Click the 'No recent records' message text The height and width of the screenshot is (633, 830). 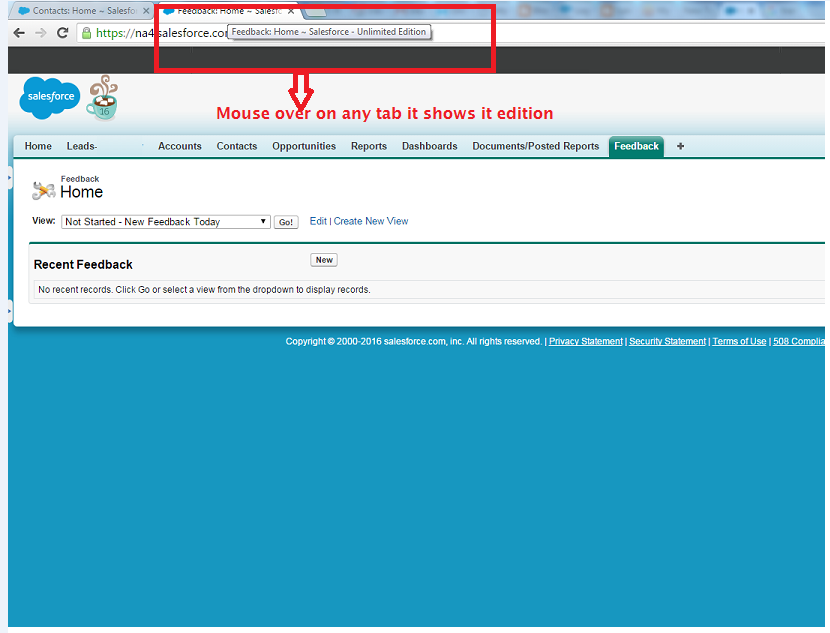204,290
